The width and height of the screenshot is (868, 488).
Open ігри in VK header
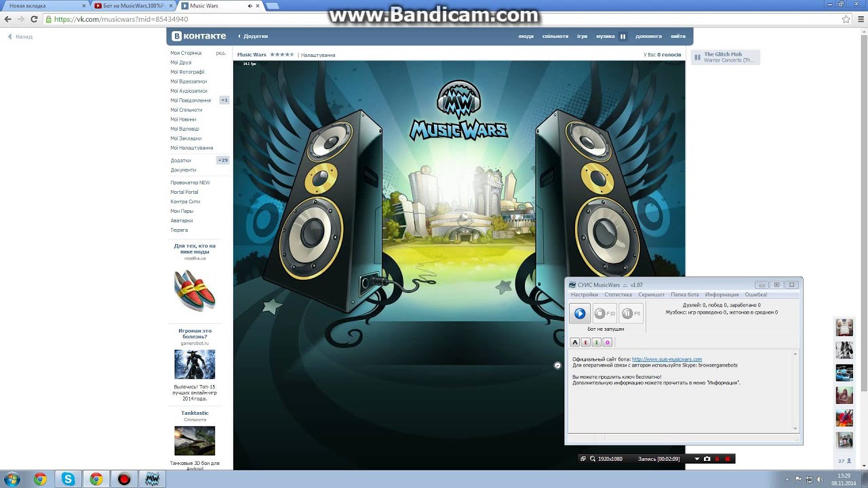[582, 37]
